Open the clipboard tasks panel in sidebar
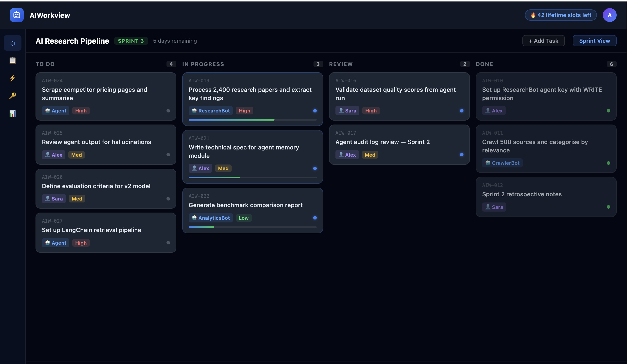627x364 pixels. pos(12,60)
